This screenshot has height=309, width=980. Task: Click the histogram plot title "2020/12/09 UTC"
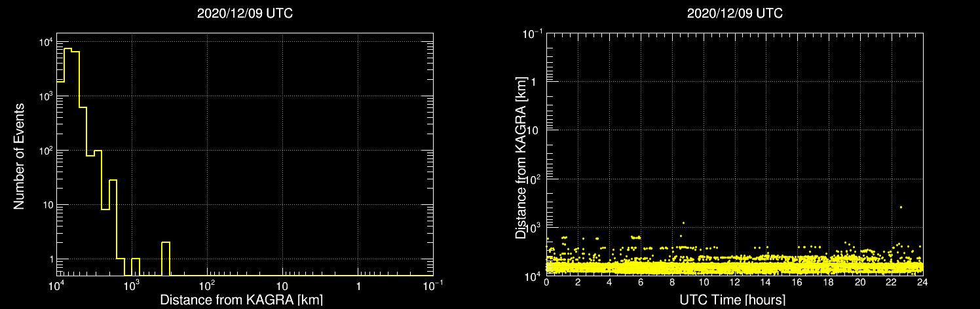click(244, 14)
